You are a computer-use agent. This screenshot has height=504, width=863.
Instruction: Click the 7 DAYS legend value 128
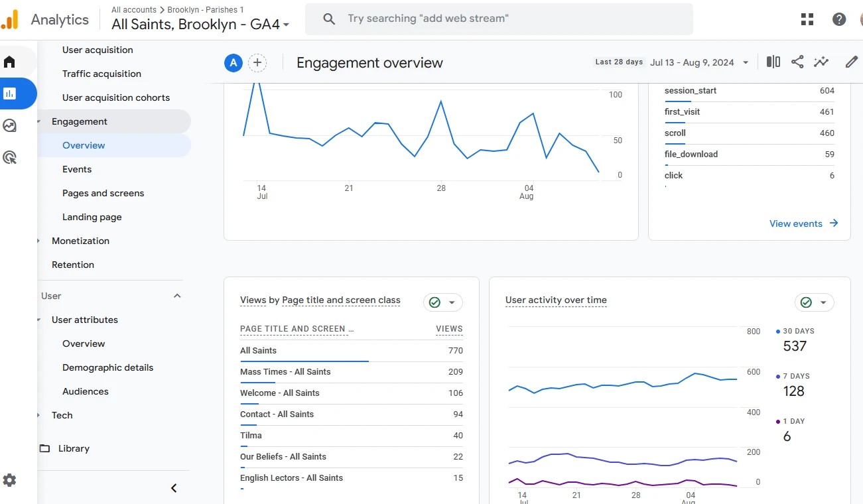[x=794, y=391]
